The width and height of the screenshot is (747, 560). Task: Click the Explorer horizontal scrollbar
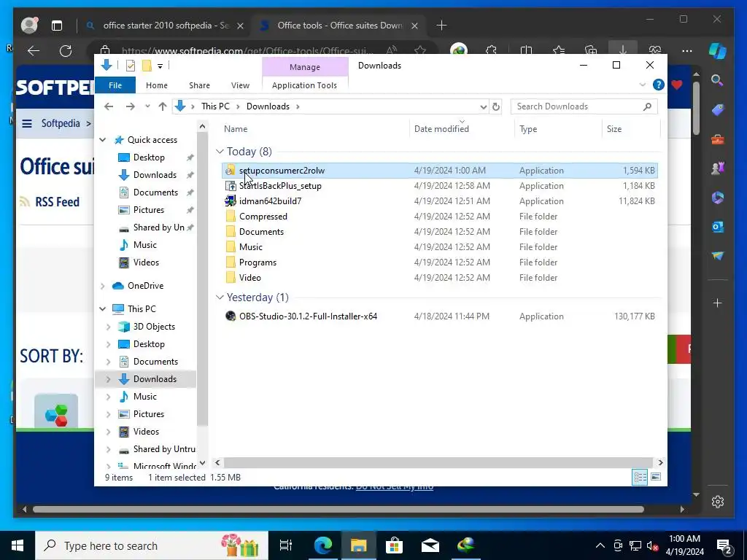click(x=438, y=462)
